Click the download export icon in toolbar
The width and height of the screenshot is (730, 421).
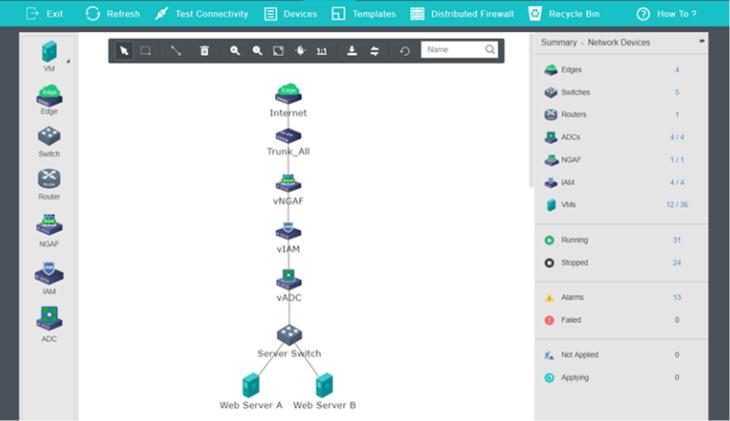(352, 50)
